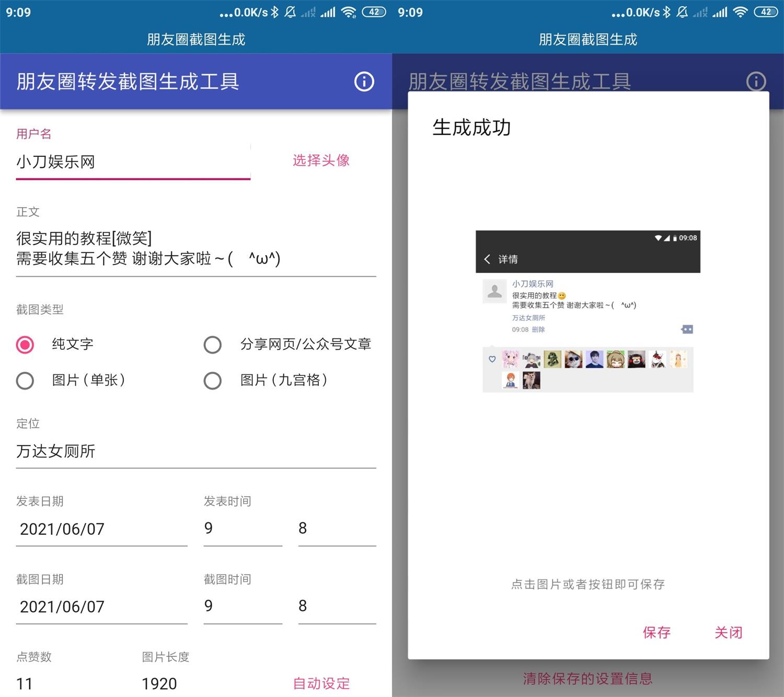Open the app info (i) icon
Viewport: 784px width, 697px height.
(x=364, y=82)
